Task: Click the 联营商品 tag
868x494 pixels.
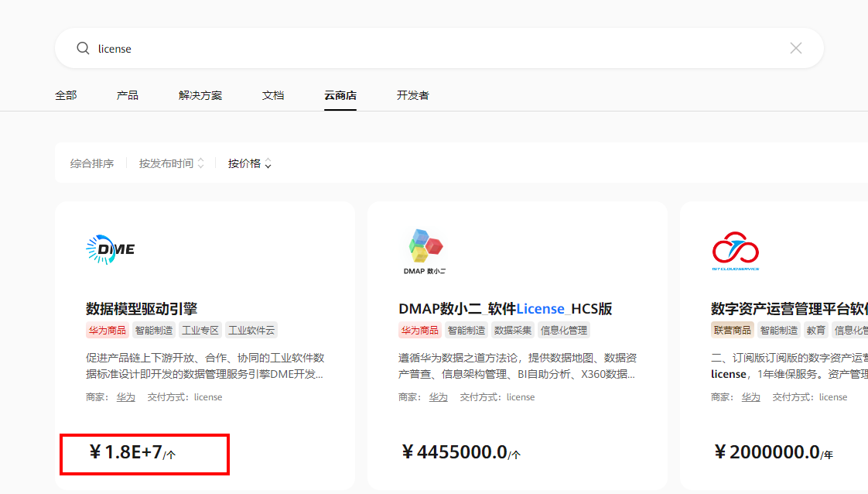Action: [733, 330]
